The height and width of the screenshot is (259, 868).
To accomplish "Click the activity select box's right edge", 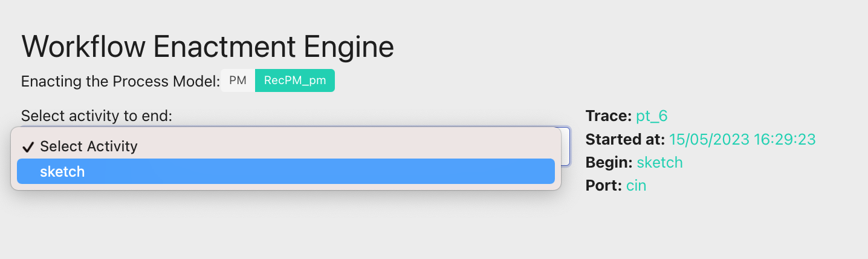I will coord(566,146).
